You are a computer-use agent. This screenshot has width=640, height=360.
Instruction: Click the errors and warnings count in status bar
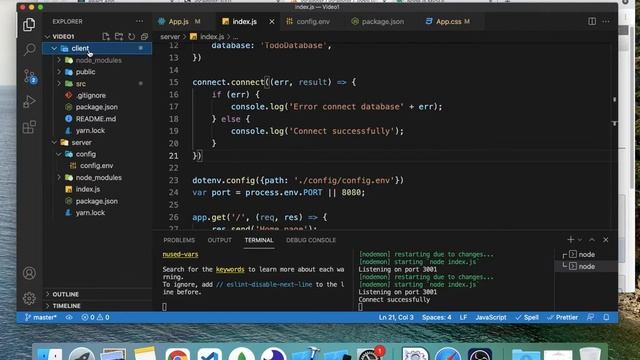pos(95,317)
